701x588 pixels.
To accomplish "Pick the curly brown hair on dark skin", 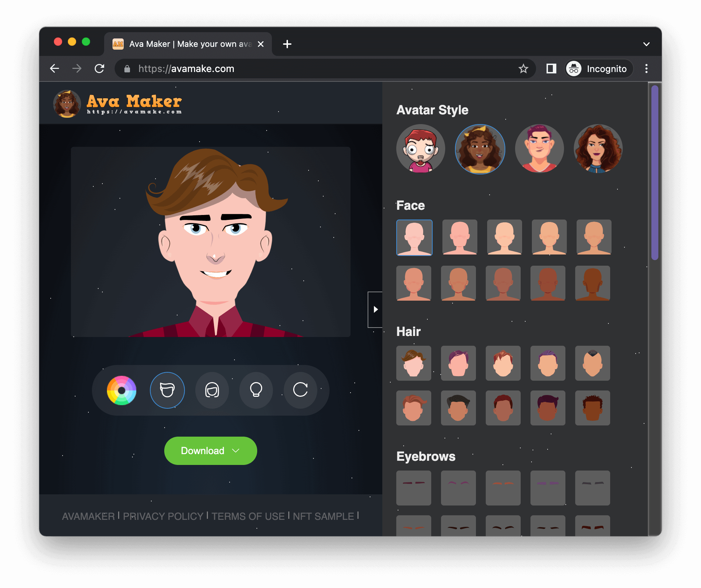I will (593, 408).
